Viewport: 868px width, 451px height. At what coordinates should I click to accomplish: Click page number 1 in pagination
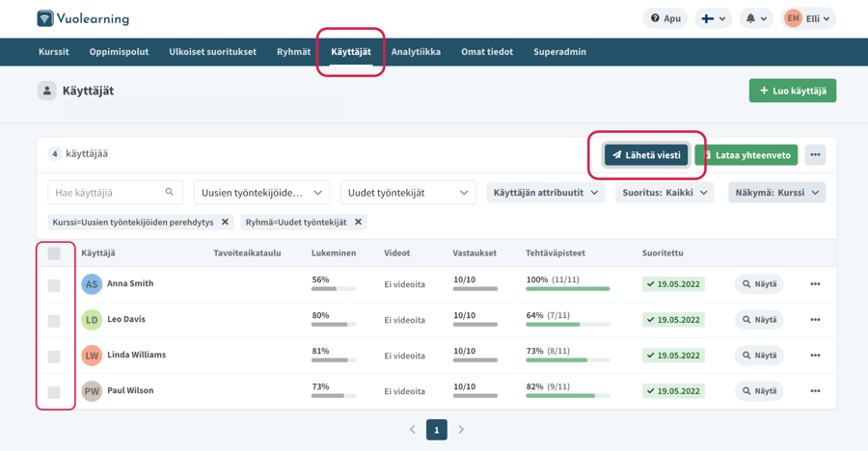click(437, 430)
